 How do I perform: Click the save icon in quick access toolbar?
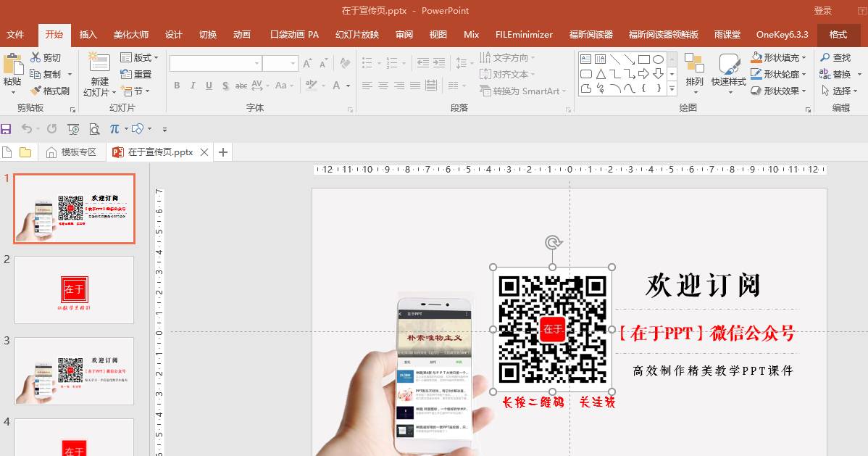pos(7,129)
